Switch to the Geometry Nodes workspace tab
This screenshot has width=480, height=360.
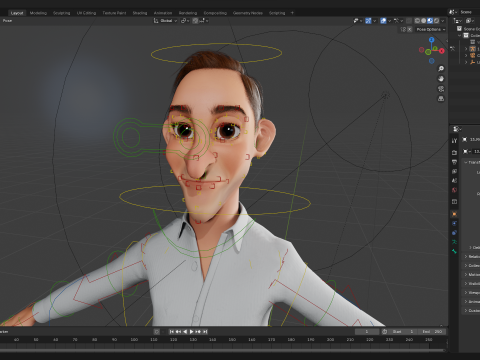pos(248,13)
